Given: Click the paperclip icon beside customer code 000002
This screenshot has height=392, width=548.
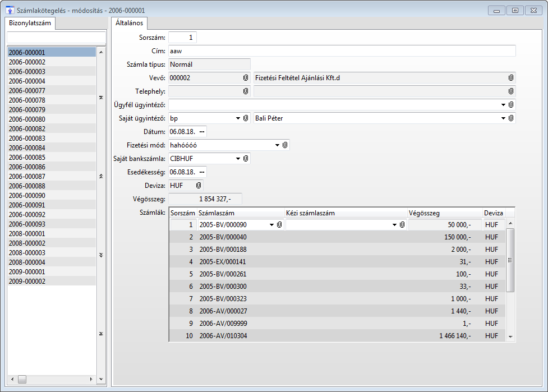Looking at the screenshot, I should 246,78.
